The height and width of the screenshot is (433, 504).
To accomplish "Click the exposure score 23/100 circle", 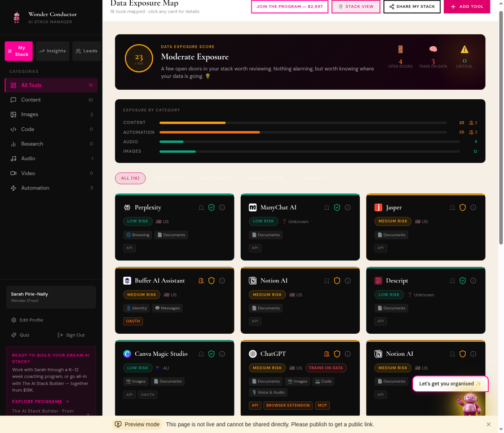I will tap(139, 58).
